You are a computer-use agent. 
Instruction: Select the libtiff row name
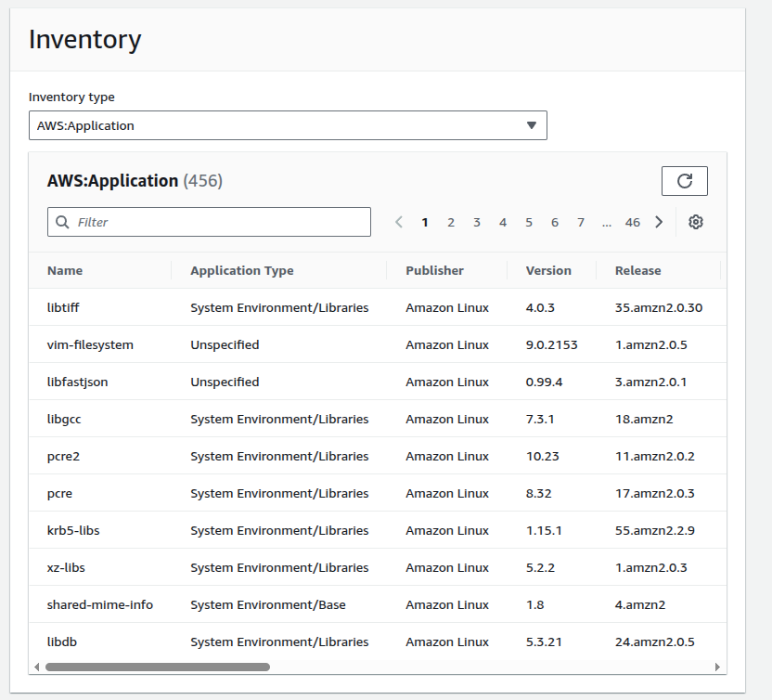click(x=63, y=307)
